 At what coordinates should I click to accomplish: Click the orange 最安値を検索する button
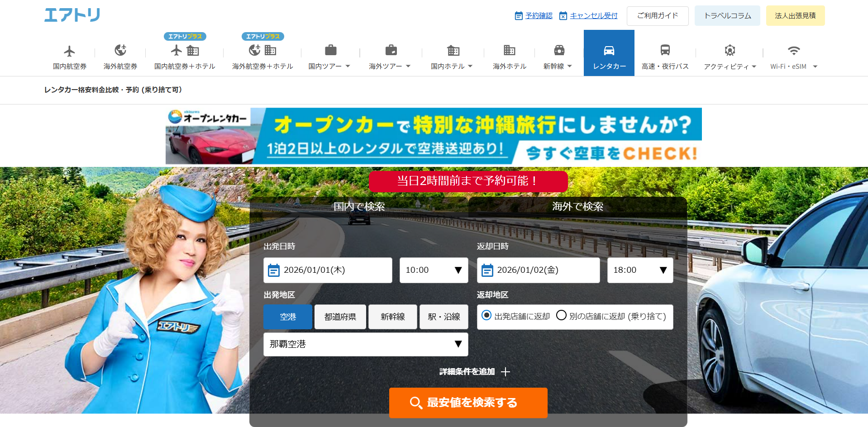tap(468, 402)
